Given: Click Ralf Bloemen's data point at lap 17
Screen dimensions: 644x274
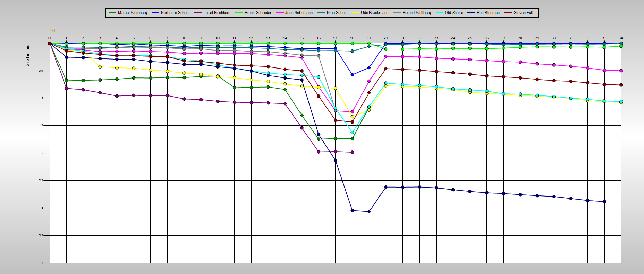Looking at the screenshot, I should click(336, 160).
